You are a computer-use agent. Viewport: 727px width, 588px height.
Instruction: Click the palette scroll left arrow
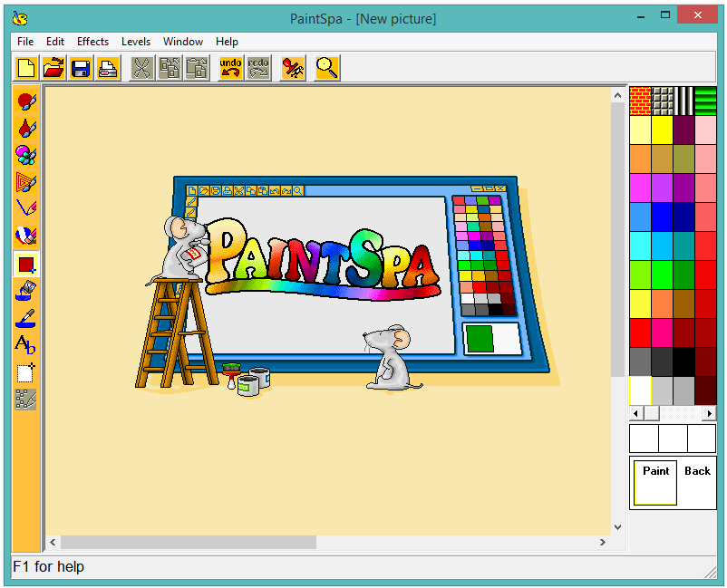pos(635,413)
